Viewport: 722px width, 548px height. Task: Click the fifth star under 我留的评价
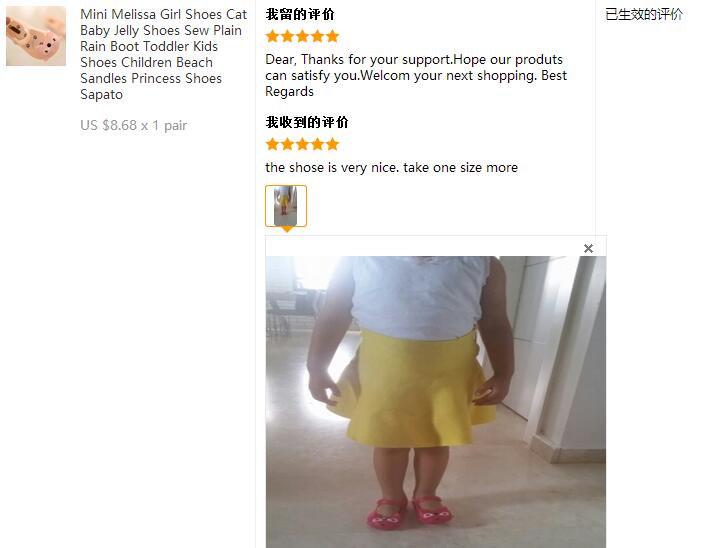(x=332, y=36)
